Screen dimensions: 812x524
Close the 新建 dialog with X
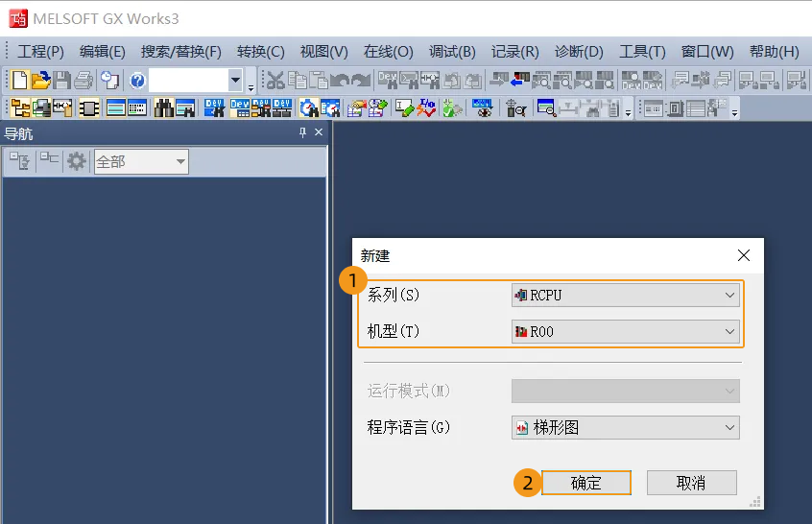744,255
